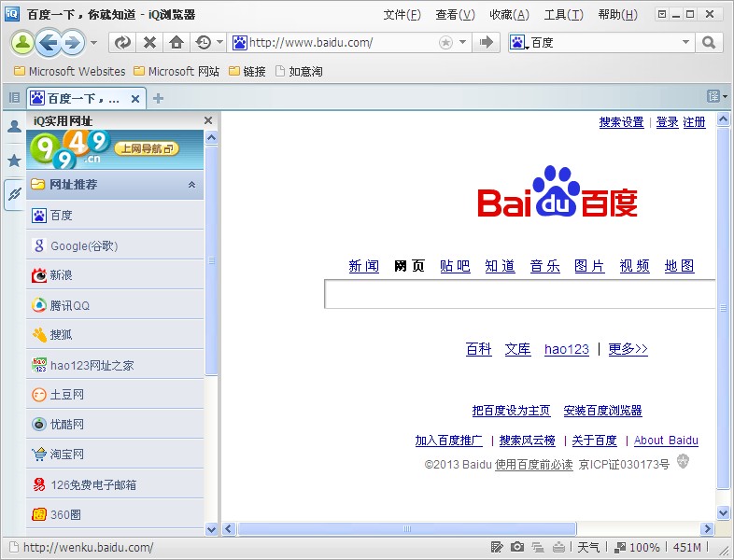Open 文件(F) menu

402,15
